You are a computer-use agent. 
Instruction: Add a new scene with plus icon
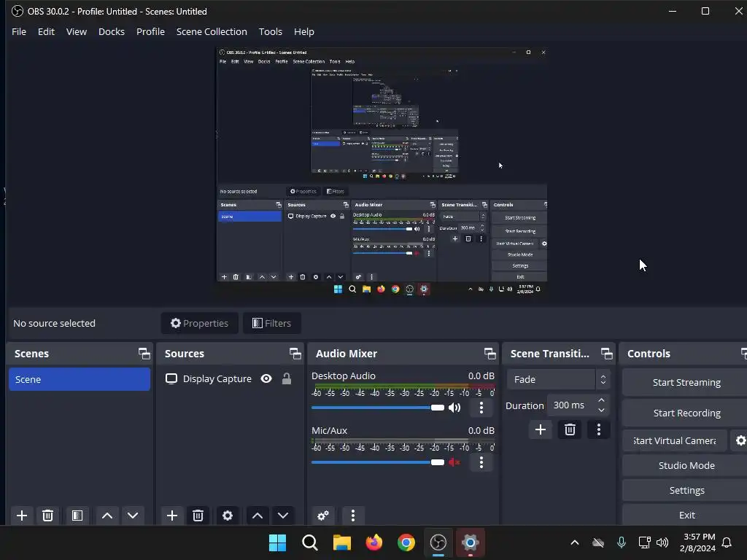(x=22, y=516)
